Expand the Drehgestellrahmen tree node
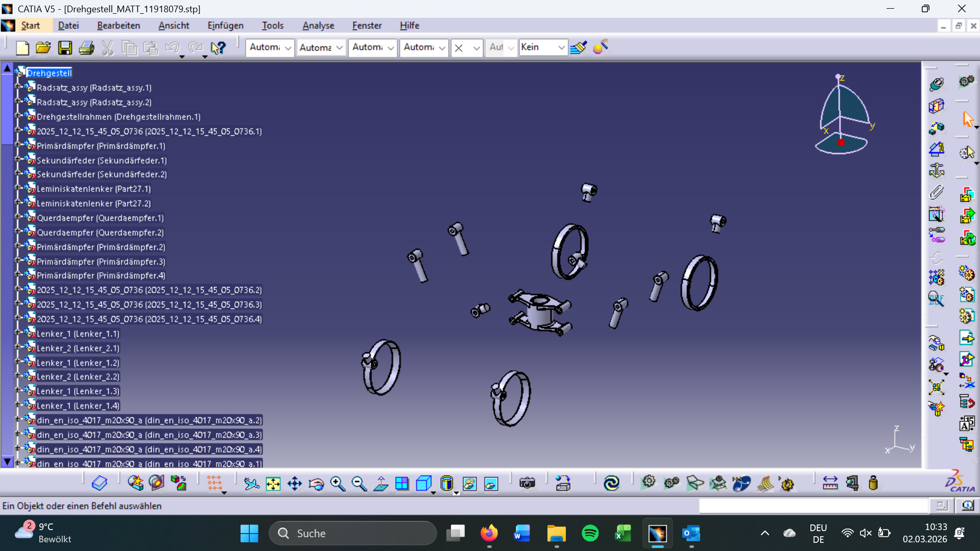980x551 pixels. pyautogui.click(x=18, y=116)
